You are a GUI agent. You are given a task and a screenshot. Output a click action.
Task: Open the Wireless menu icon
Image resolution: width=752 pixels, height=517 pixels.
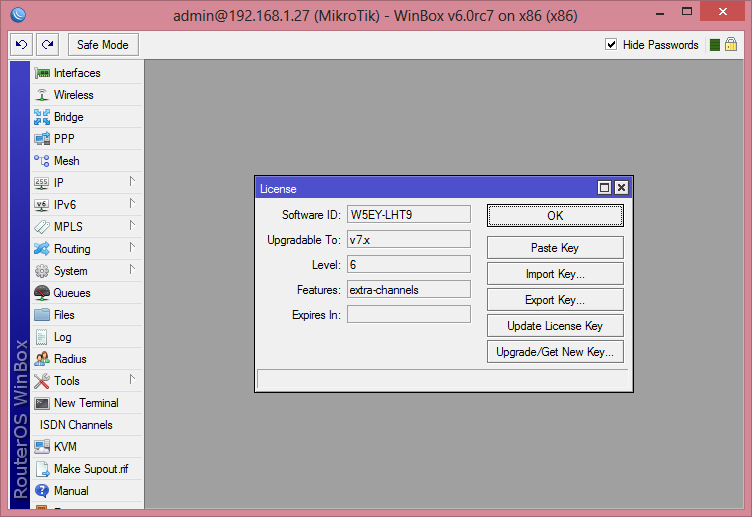click(42, 95)
